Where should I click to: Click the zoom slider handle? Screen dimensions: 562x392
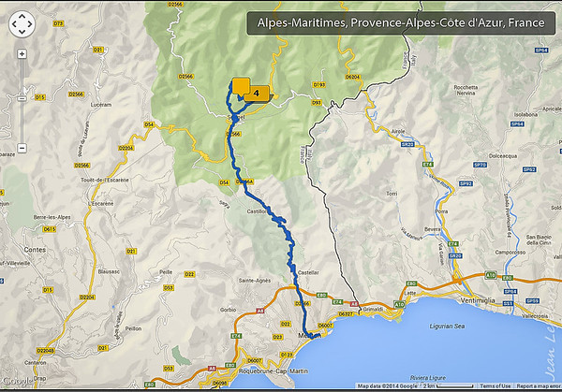(22, 98)
